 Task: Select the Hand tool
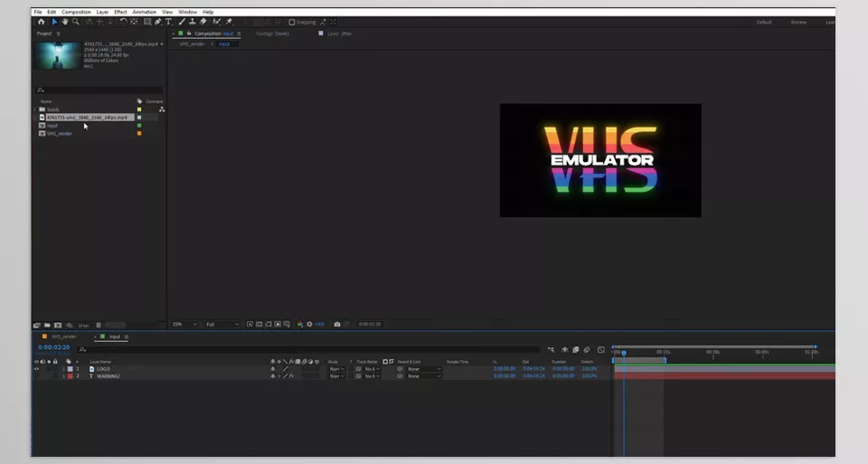65,22
